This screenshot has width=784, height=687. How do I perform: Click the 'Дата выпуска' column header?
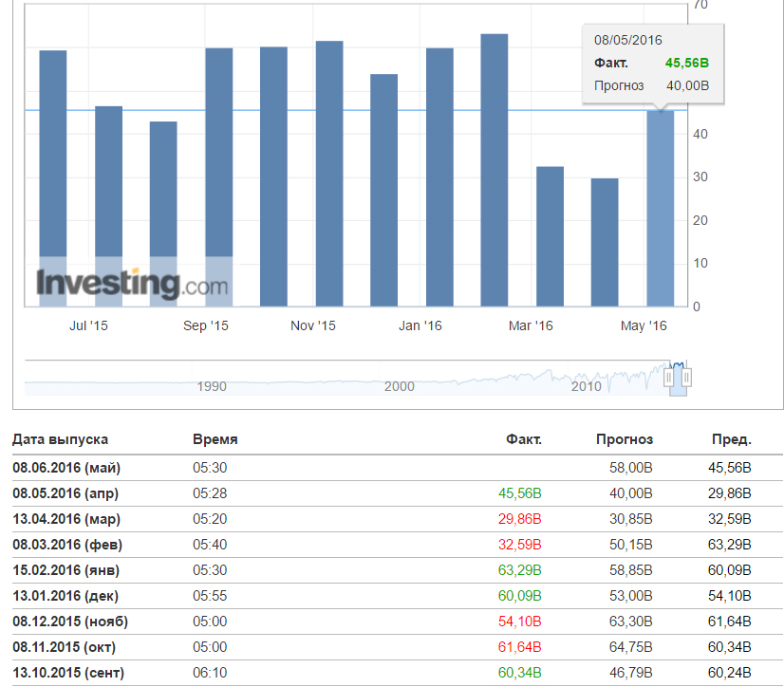click(x=60, y=439)
